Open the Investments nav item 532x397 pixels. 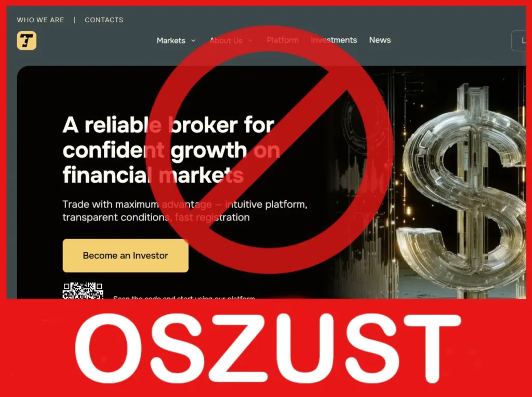pyautogui.click(x=334, y=40)
